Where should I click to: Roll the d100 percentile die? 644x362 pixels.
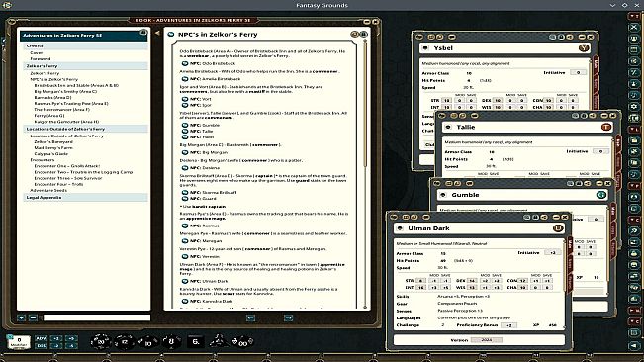tap(242, 341)
